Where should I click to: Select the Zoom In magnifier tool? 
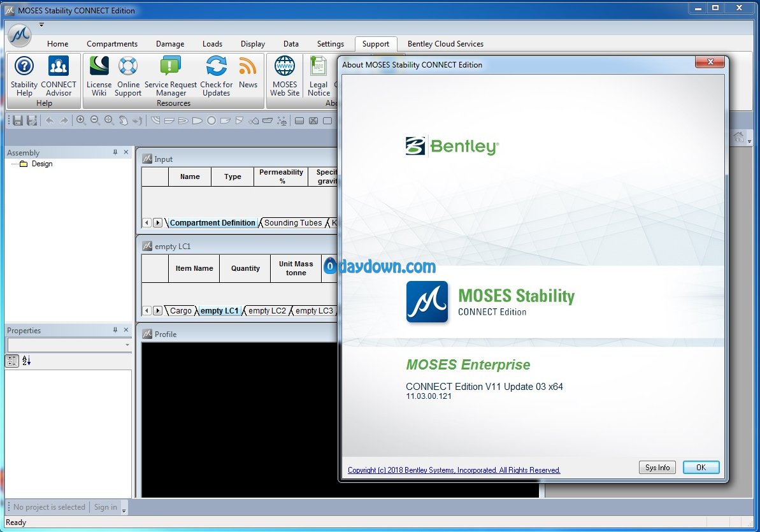tap(81, 120)
